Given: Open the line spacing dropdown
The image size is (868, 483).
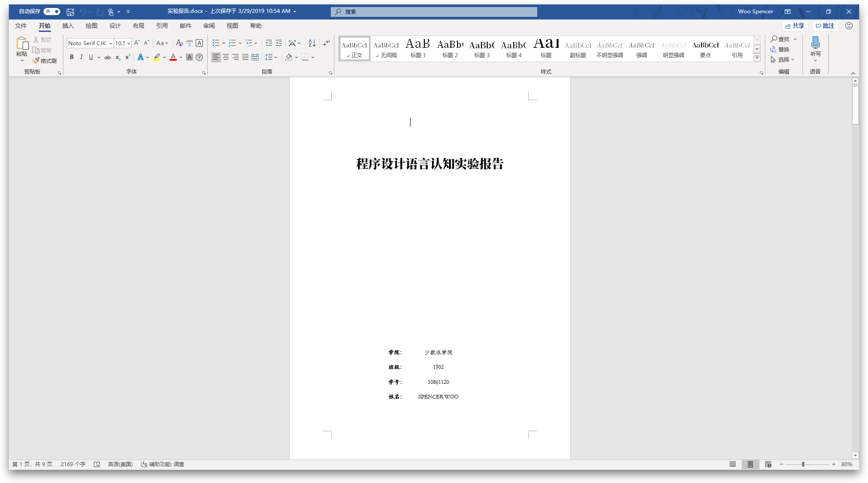Looking at the screenshot, I should click(x=271, y=57).
